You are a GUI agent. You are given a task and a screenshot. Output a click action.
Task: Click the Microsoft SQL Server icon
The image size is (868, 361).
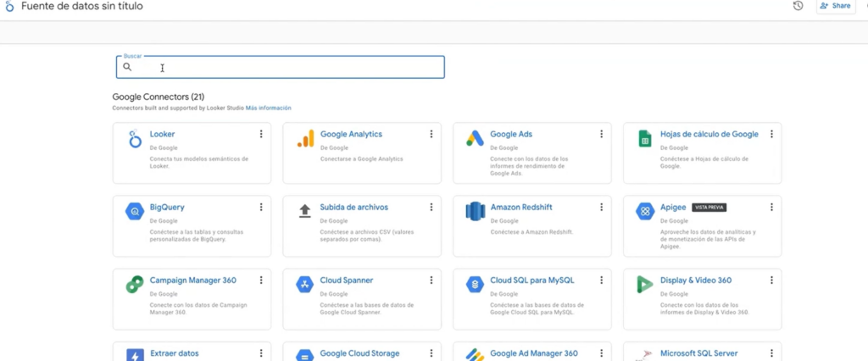click(x=645, y=355)
